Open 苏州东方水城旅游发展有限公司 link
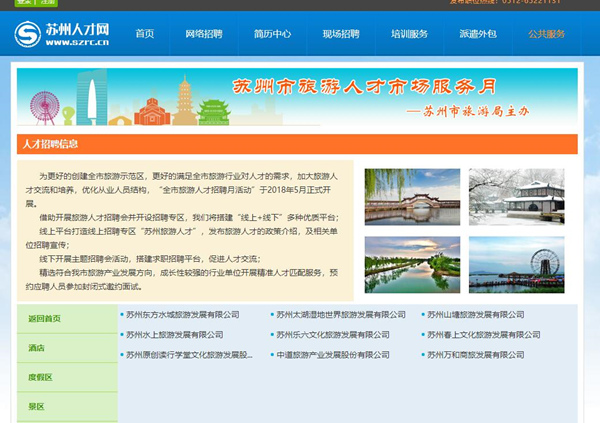The image size is (600, 423). [183, 315]
